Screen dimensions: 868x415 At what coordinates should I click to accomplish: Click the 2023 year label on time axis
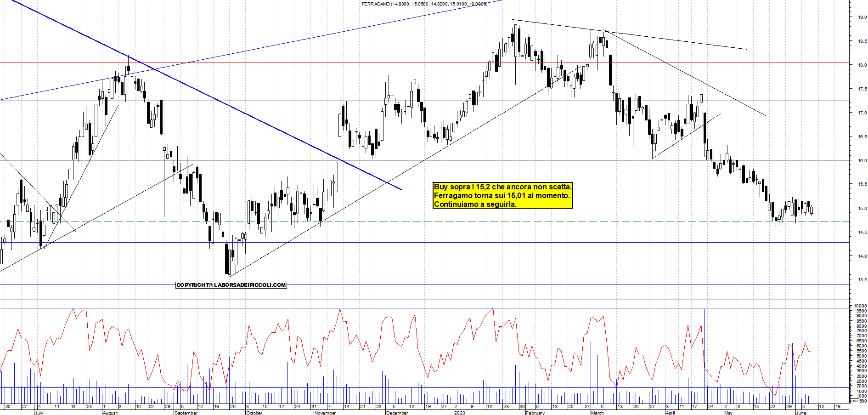pos(459,413)
